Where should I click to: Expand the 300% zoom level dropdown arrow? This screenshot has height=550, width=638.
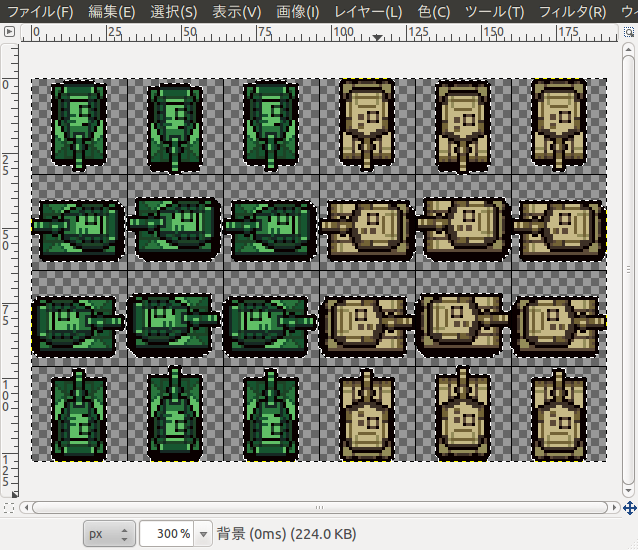(205, 534)
